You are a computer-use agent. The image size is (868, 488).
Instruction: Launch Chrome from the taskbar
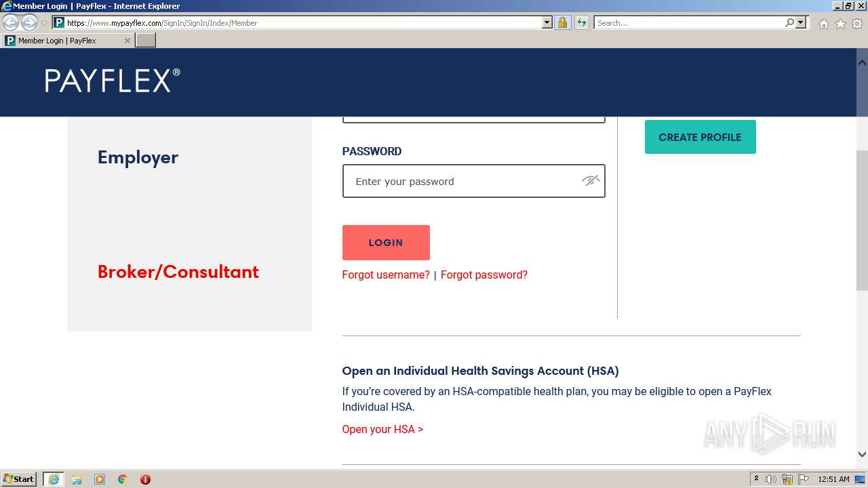tap(123, 479)
